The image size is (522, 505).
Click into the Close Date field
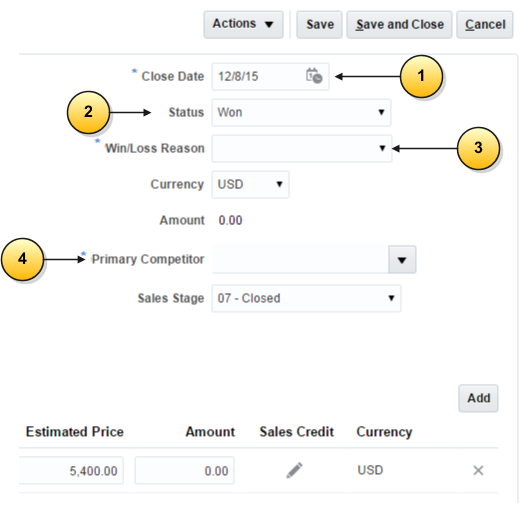tap(258, 76)
